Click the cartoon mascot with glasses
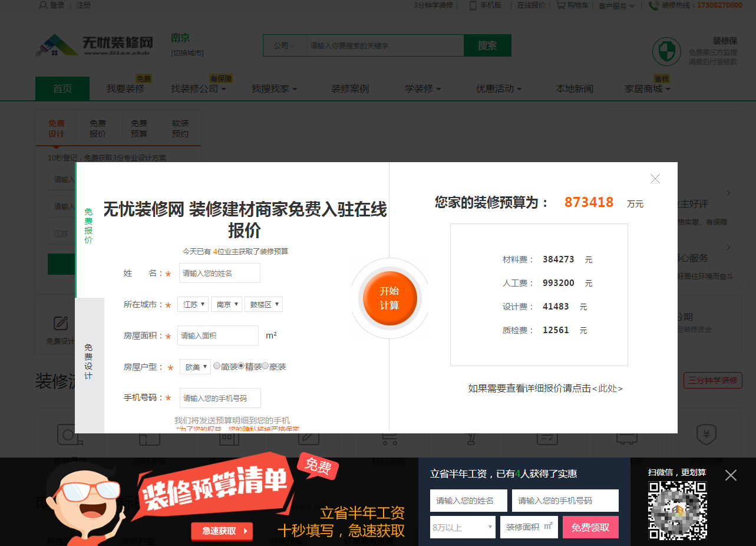 pos(85,504)
